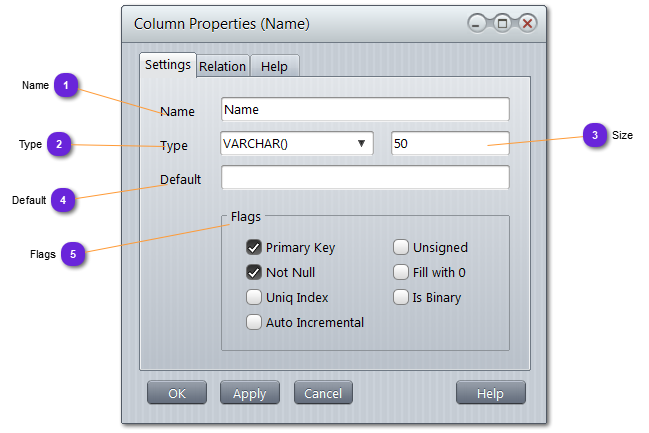Image resolution: width=649 pixels, height=433 pixels.
Task: Open the Help tab
Action: 274,66
